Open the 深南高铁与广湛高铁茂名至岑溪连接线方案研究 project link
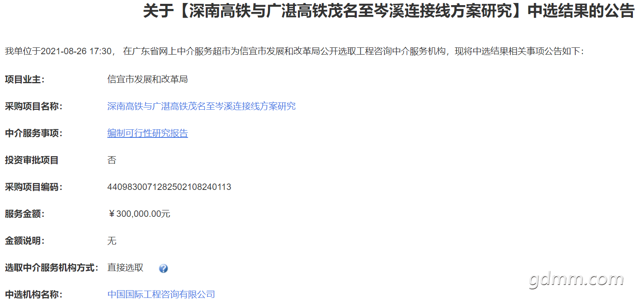 (201, 106)
